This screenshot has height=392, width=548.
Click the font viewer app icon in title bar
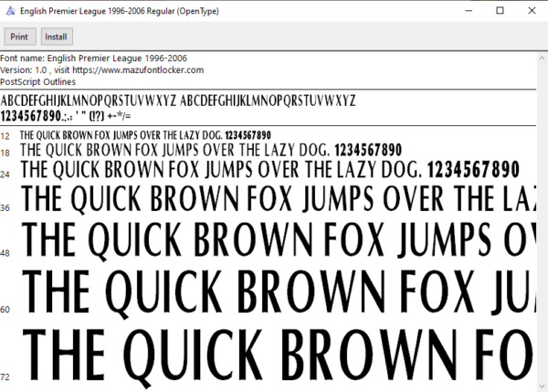10,11
